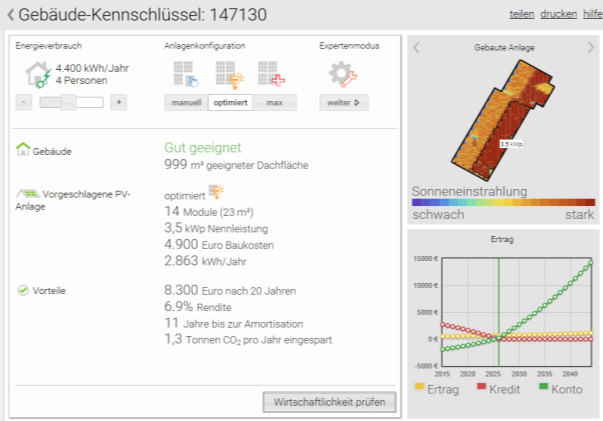This screenshot has height=421, width=603.
Task: Switch configuration to manuell
Action: 186,103
